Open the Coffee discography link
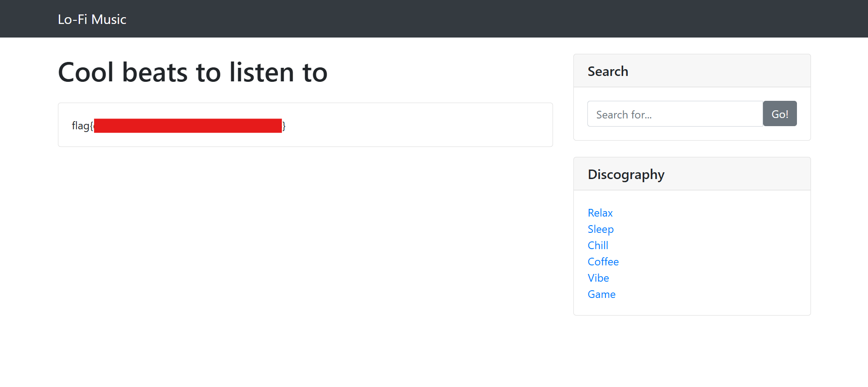 pyautogui.click(x=603, y=262)
